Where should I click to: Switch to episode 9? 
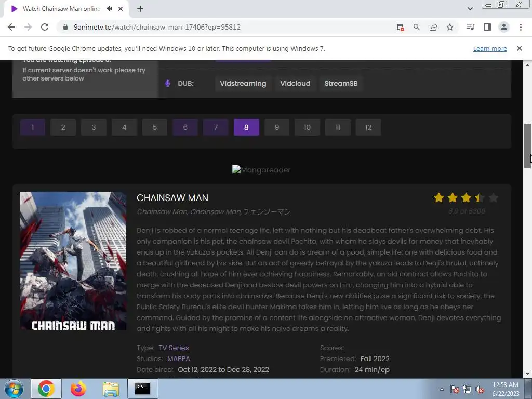[277, 127]
